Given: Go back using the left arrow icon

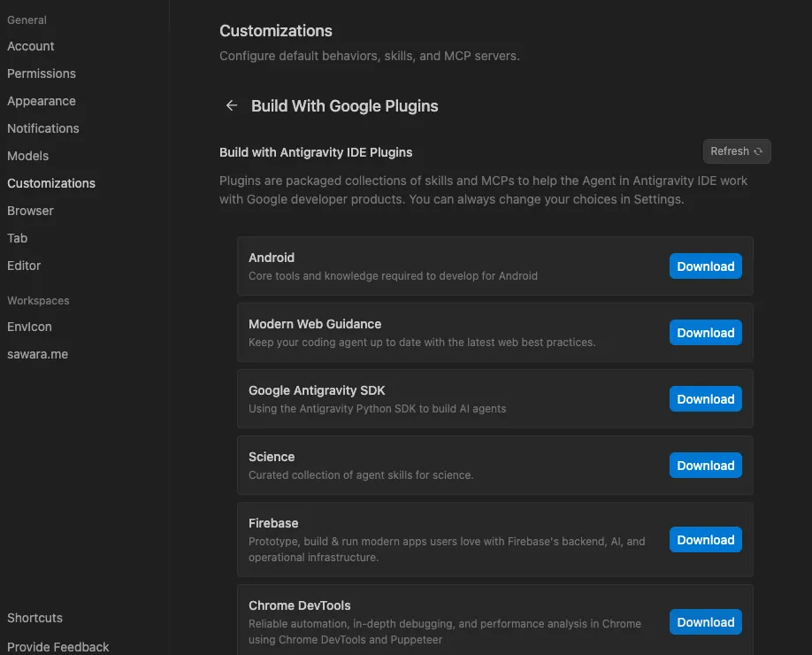Looking at the screenshot, I should click(x=232, y=105).
